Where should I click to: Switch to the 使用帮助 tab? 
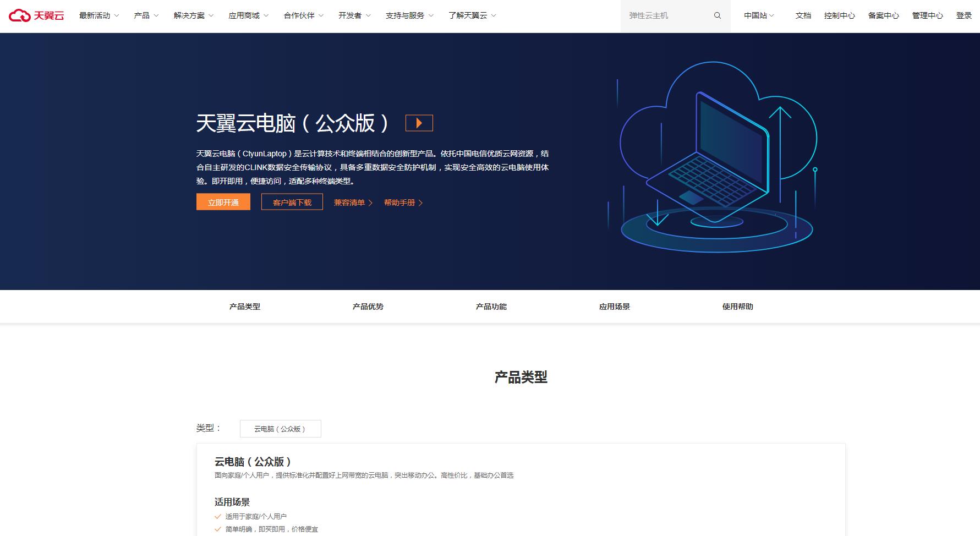tap(738, 307)
